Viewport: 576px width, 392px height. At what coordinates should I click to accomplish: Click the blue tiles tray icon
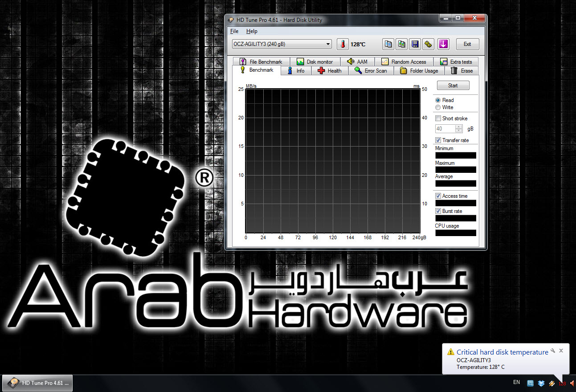(531, 383)
